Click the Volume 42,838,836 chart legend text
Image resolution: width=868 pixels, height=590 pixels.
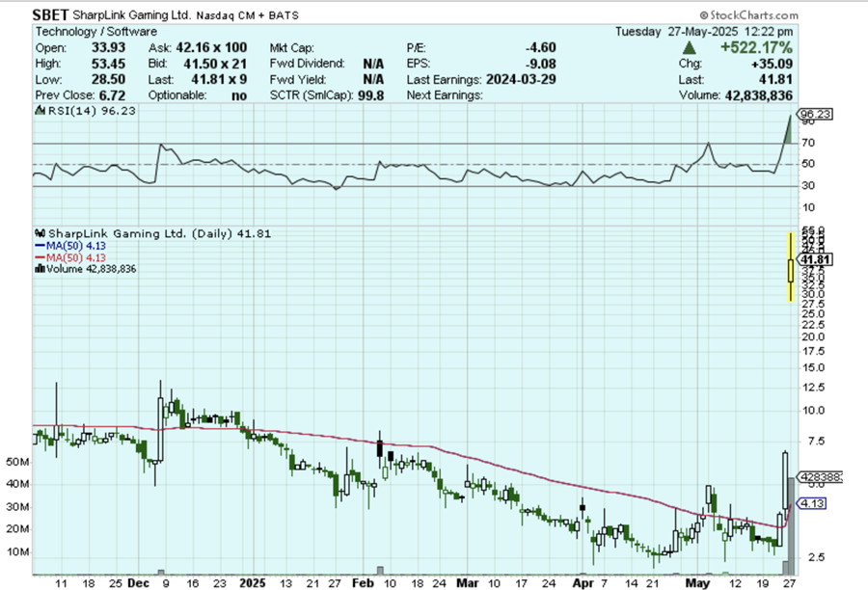(92, 269)
